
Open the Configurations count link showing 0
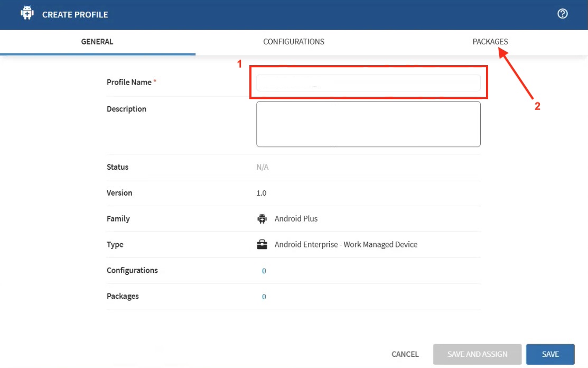click(x=264, y=271)
